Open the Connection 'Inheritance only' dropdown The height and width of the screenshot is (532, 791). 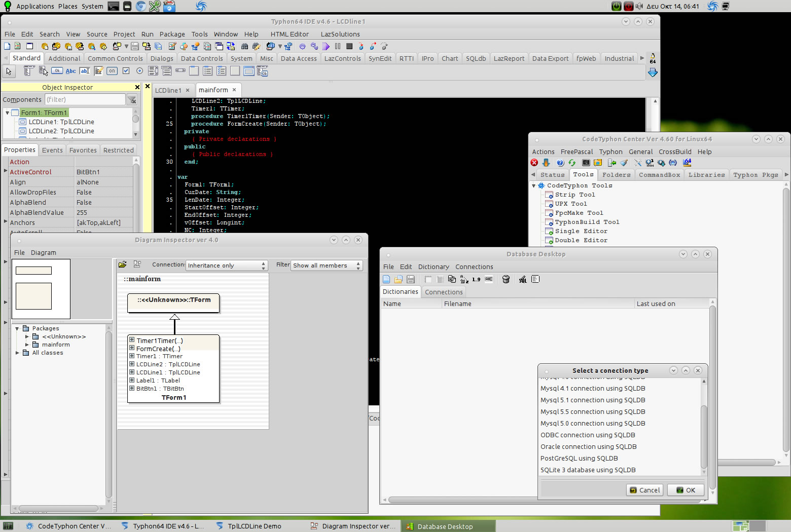227,265
